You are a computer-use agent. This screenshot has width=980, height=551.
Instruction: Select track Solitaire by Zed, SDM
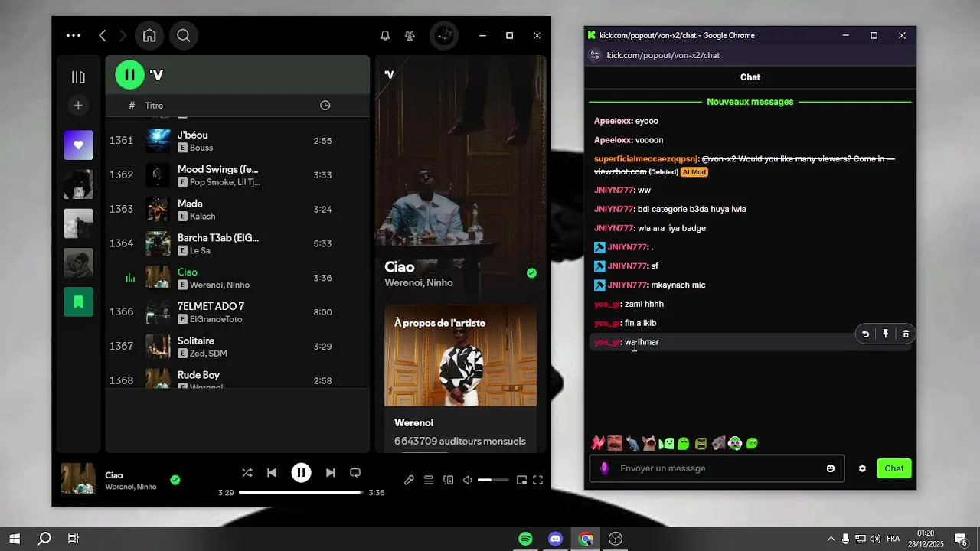[x=237, y=346]
